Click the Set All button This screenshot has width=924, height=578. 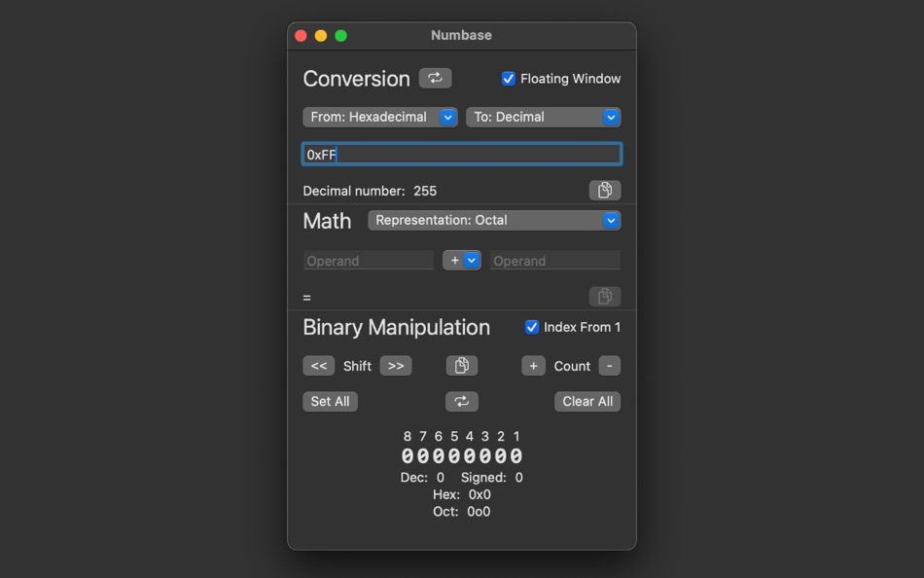(330, 401)
